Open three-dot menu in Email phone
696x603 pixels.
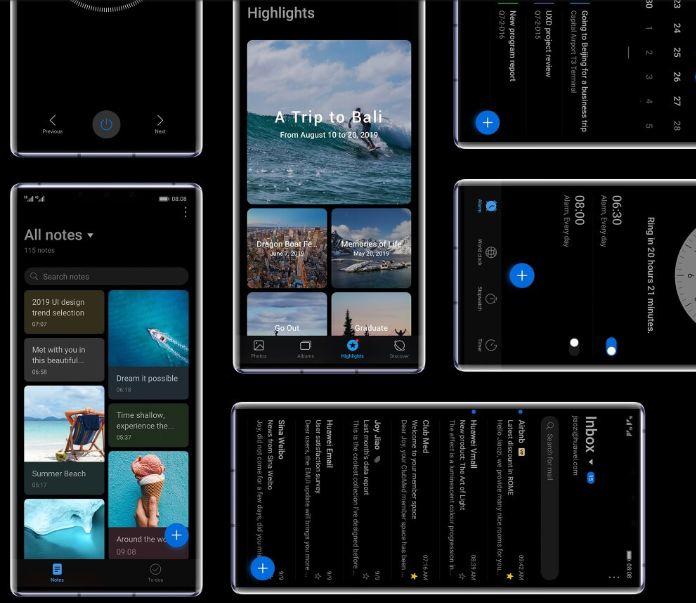[x=614, y=577]
